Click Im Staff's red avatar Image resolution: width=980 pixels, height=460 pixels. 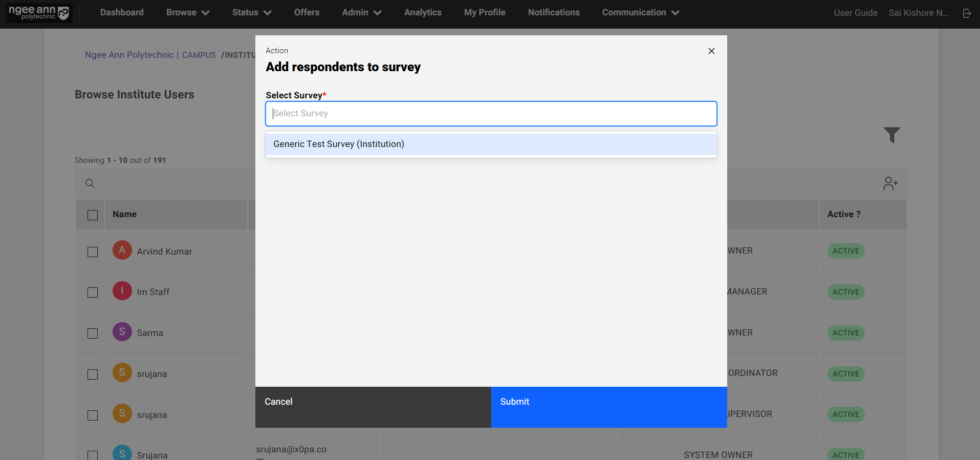coord(122,291)
